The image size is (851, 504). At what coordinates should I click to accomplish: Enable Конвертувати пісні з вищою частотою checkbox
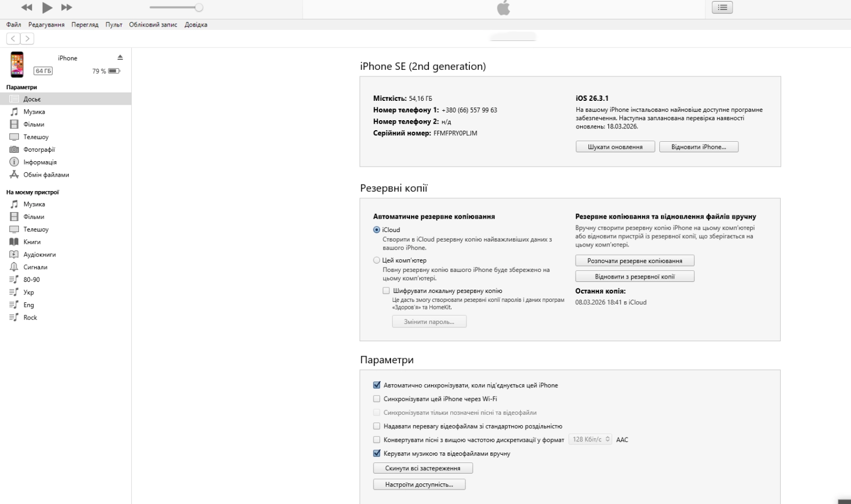(377, 440)
